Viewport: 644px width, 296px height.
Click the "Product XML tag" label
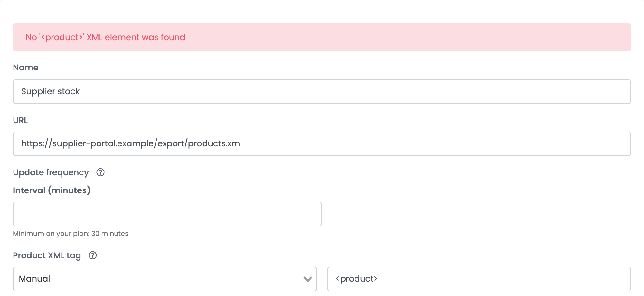47,255
